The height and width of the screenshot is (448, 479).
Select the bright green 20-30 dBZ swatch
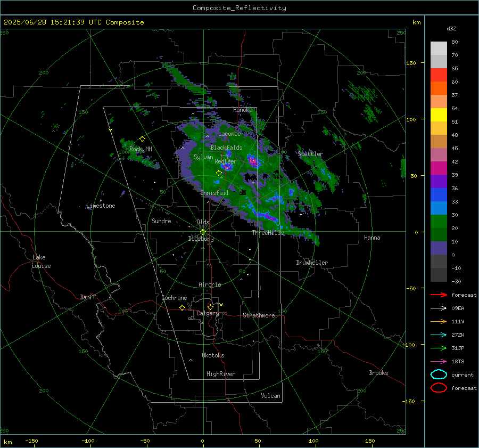click(439, 222)
